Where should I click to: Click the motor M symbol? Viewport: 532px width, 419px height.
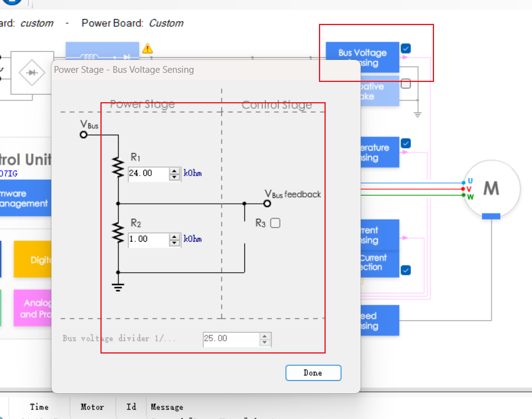click(491, 188)
